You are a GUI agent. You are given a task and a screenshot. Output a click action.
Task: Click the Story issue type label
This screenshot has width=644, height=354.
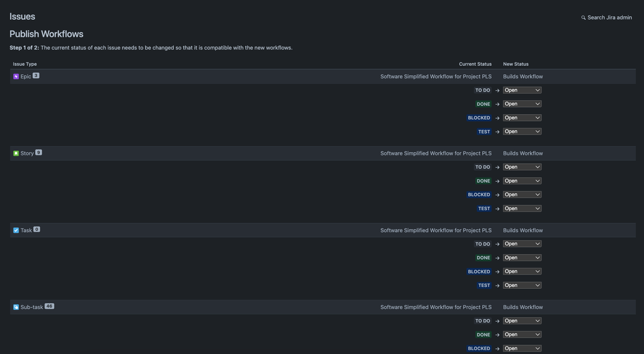coord(27,153)
